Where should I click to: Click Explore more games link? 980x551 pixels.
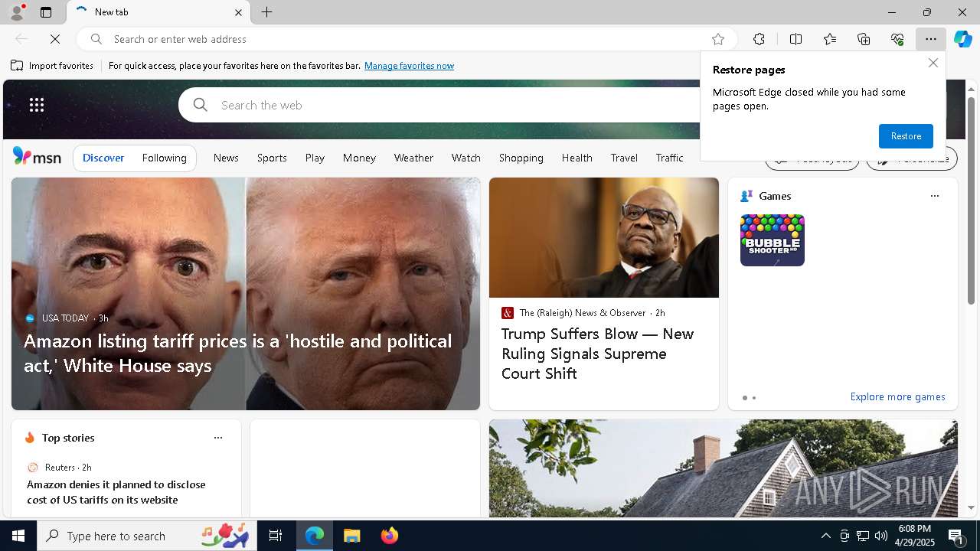pos(897,397)
